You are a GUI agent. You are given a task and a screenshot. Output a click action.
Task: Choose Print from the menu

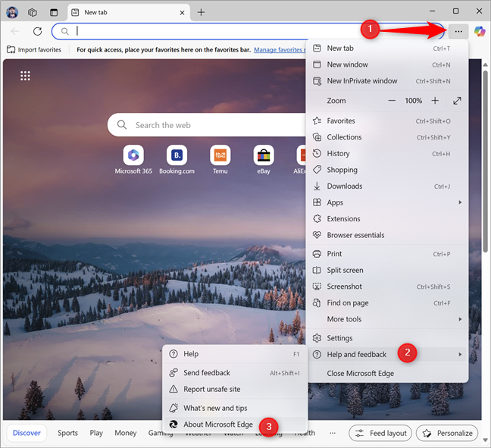click(387, 254)
